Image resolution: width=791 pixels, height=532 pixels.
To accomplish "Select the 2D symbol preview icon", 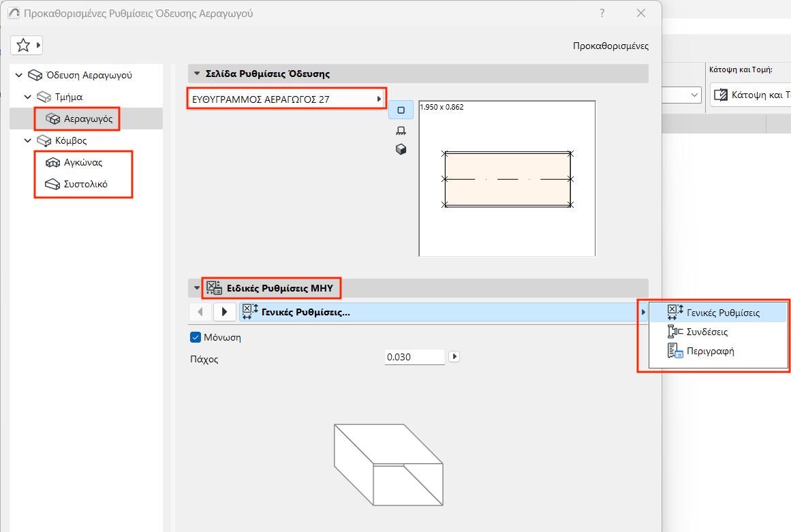I will pos(401,110).
